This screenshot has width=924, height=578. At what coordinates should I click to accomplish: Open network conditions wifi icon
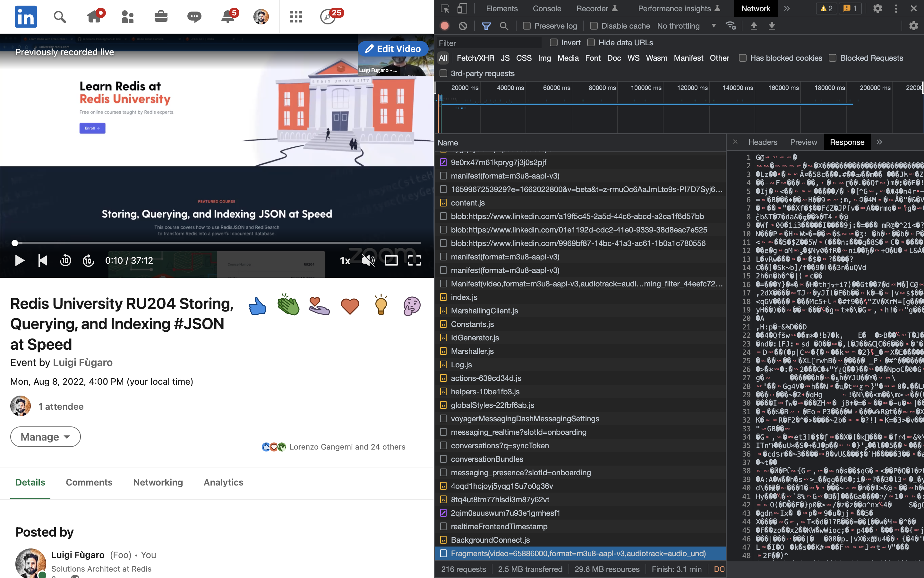click(731, 26)
